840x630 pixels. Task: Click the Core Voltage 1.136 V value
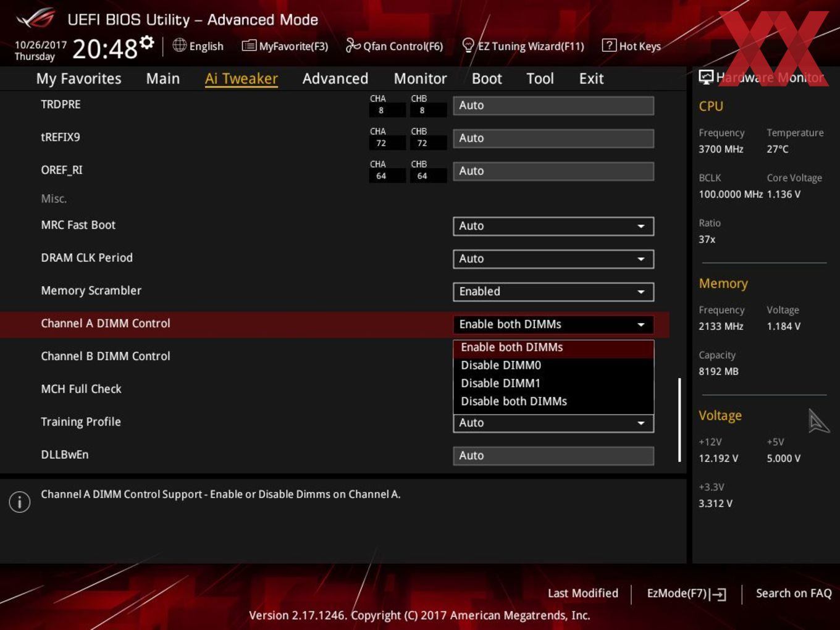click(784, 195)
